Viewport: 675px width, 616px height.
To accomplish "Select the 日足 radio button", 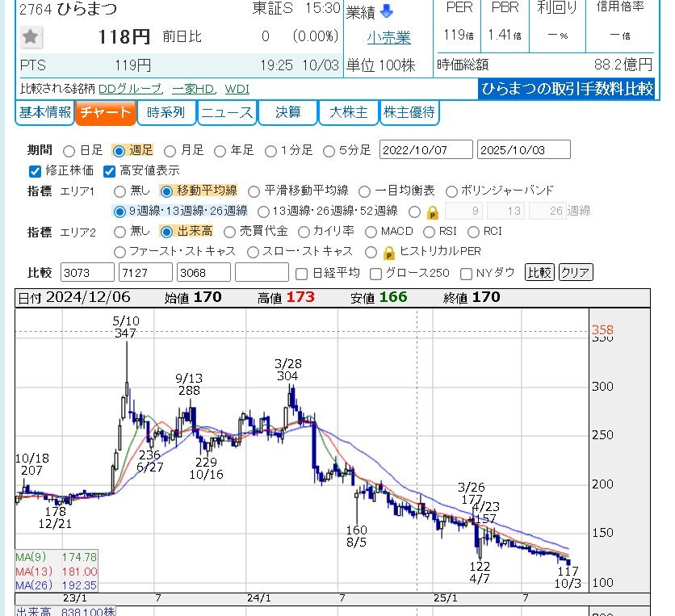I will pos(69,151).
